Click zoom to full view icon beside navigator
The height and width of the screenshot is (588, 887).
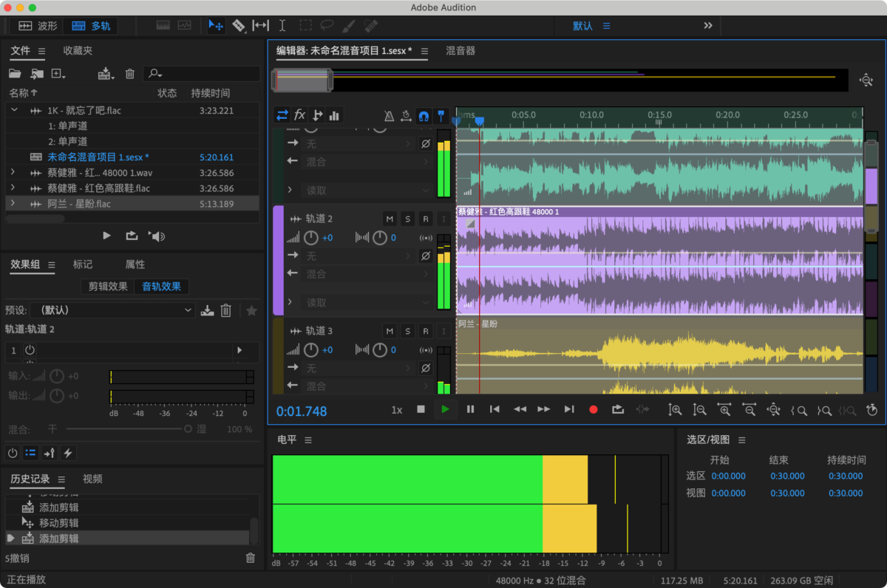tap(866, 80)
